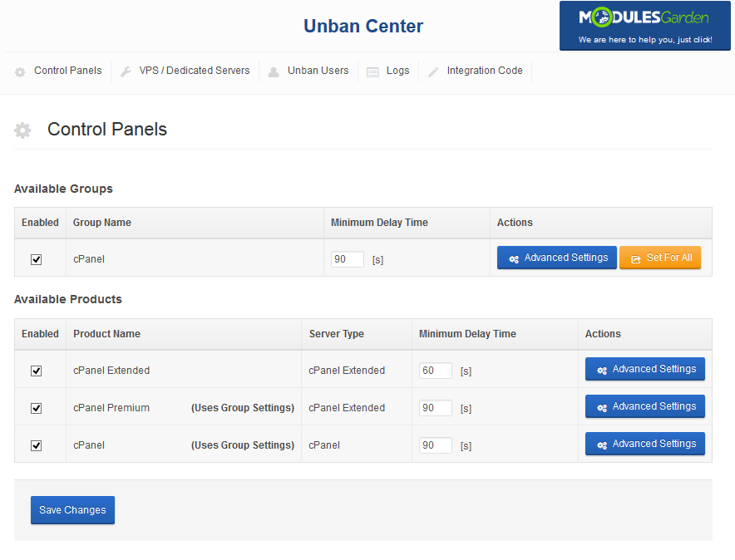Screen dimensions: 735x560
Task: Click the list icon beside Logs
Action: pos(372,72)
